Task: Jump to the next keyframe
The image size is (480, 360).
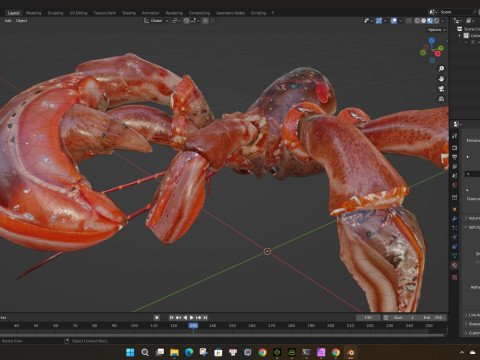Action: (x=199, y=318)
